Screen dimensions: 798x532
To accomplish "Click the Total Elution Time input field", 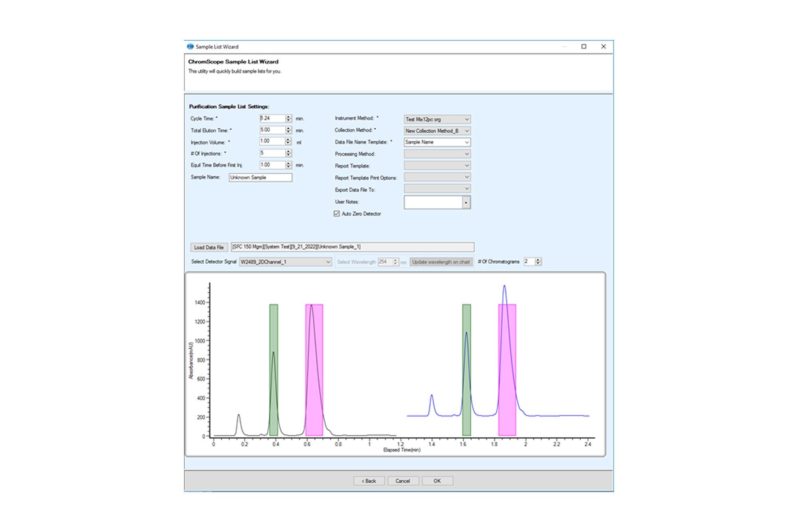I will pos(272,130).
